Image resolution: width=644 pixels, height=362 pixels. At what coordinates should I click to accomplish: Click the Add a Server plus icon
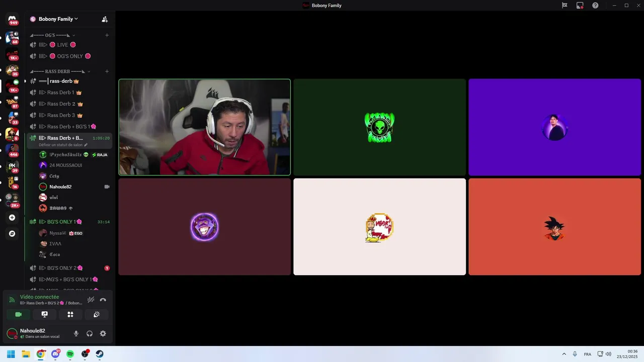coord(12,218)
